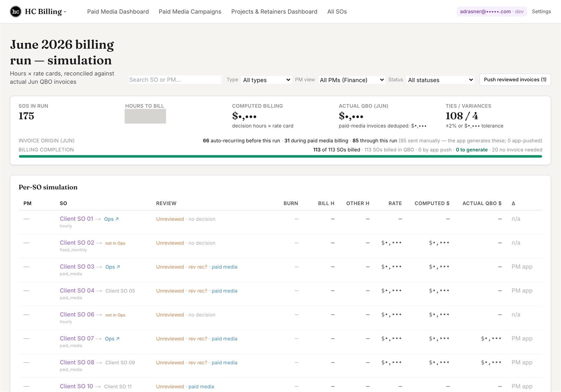The height and width of the screenshot is (392, 561).
Task: Click the COMPUTED $ column header
Action: point(432,203)
